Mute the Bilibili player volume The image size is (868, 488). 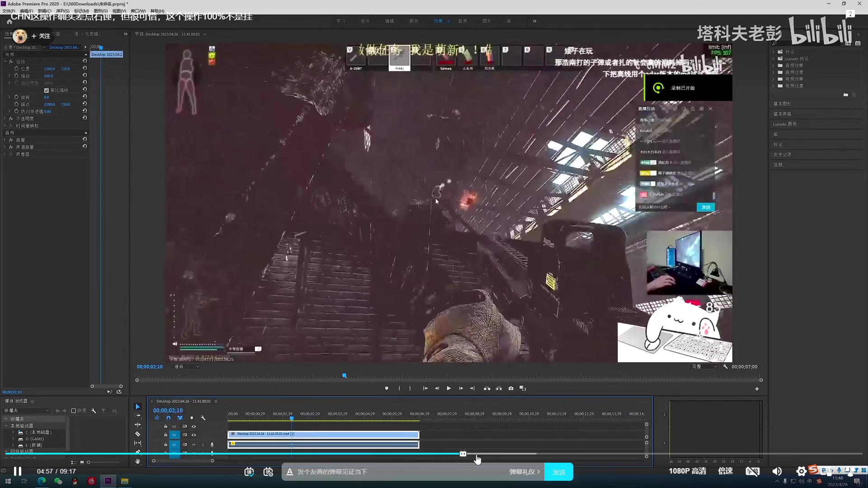coord(777,471)
